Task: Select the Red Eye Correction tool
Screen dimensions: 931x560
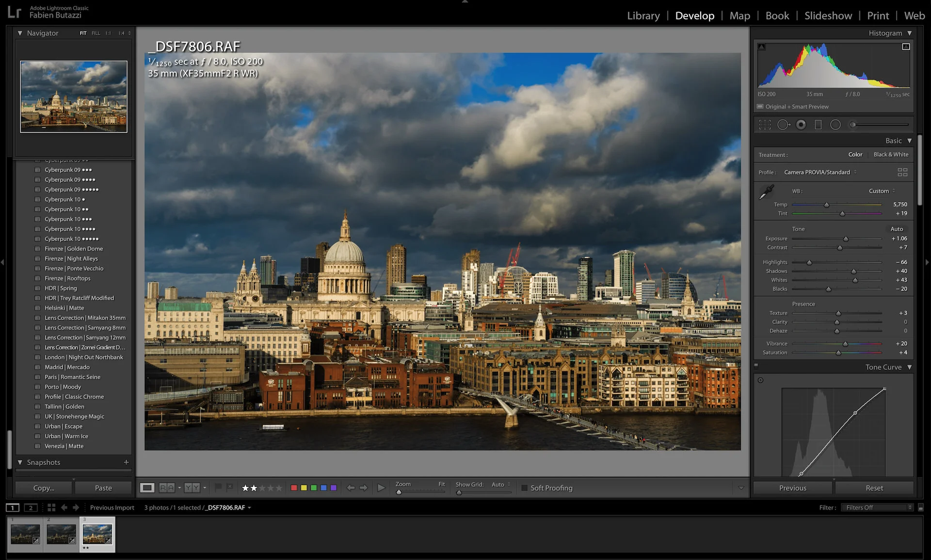Action: (801, 125)
